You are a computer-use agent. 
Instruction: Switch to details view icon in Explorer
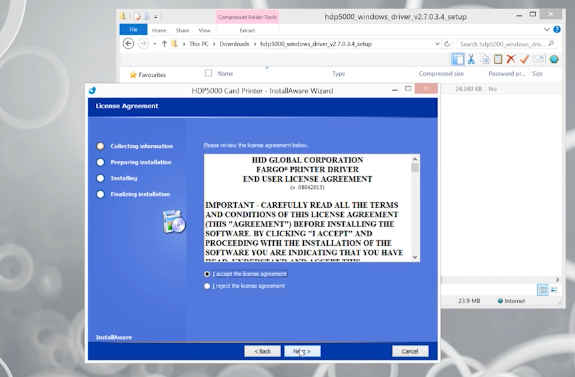pos(543,290)
